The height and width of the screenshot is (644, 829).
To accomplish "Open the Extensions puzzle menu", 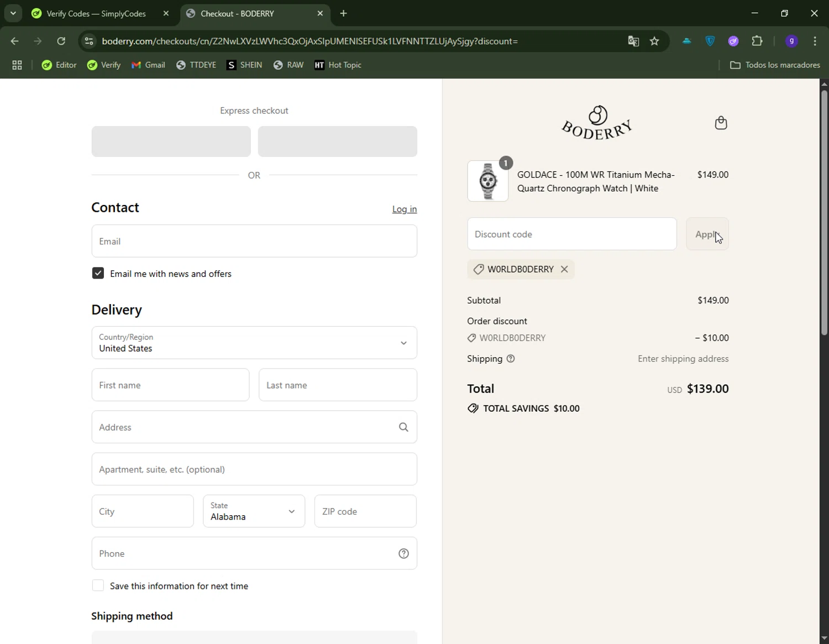I will 757,41.
